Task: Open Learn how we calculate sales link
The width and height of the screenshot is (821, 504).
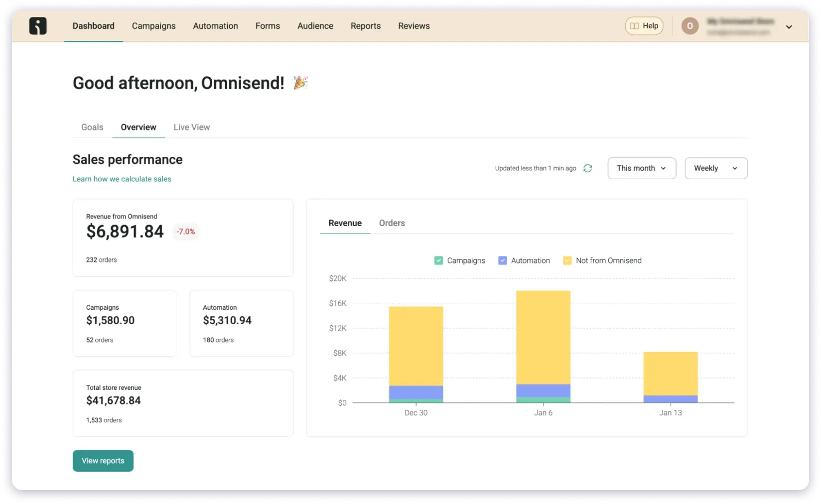Action: pyautogui.click(x=122, y=179)
